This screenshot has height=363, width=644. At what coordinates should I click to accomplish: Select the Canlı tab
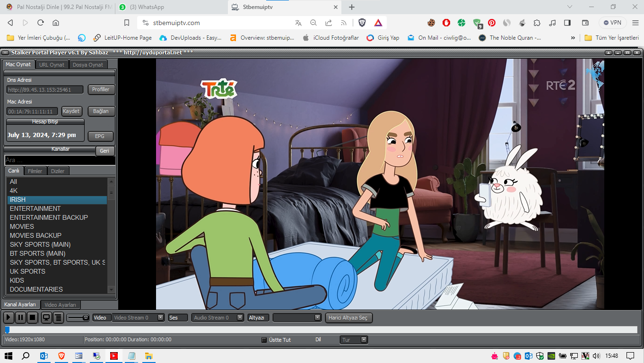(14, 171)
